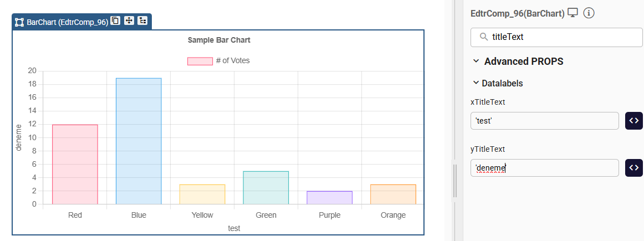Toggle the '# of Votes' legend item
Image resolution: width=644 pixels, height=241 pixels.
pos(218,61)
